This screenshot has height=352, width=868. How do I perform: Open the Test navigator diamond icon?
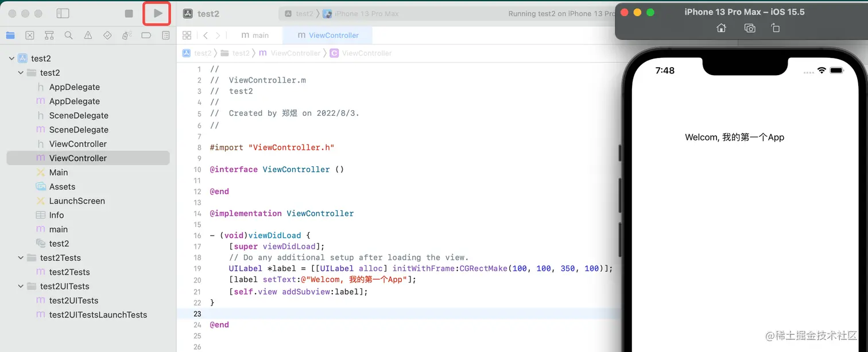[x=107, y=36]
